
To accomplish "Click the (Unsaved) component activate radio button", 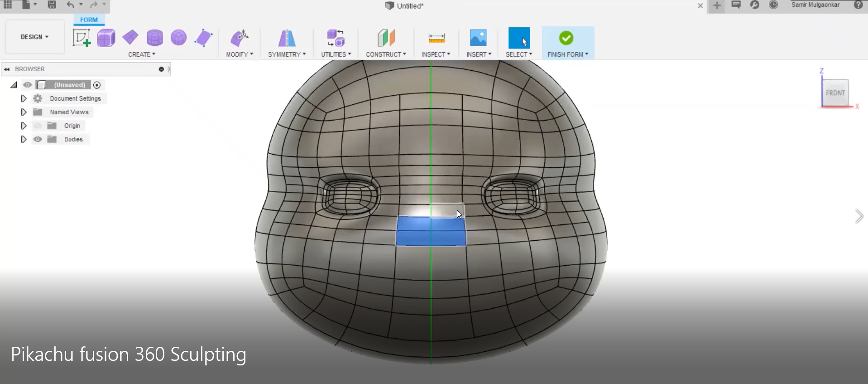I will (x=97, y=85).
